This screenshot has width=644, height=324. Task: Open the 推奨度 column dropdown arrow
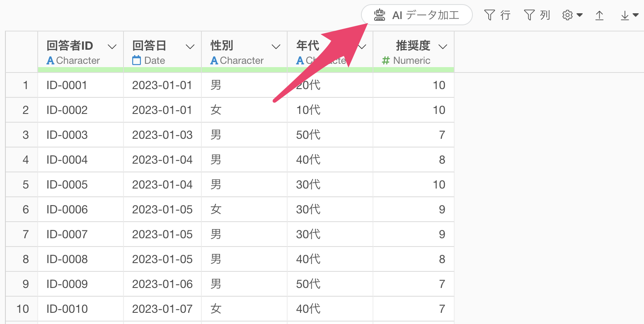click(x=443, y=46)
